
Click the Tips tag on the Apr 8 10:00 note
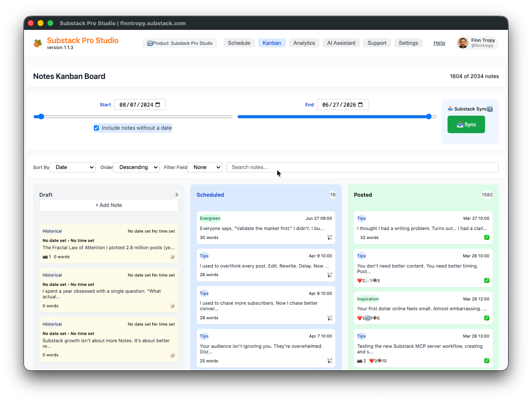204,294
